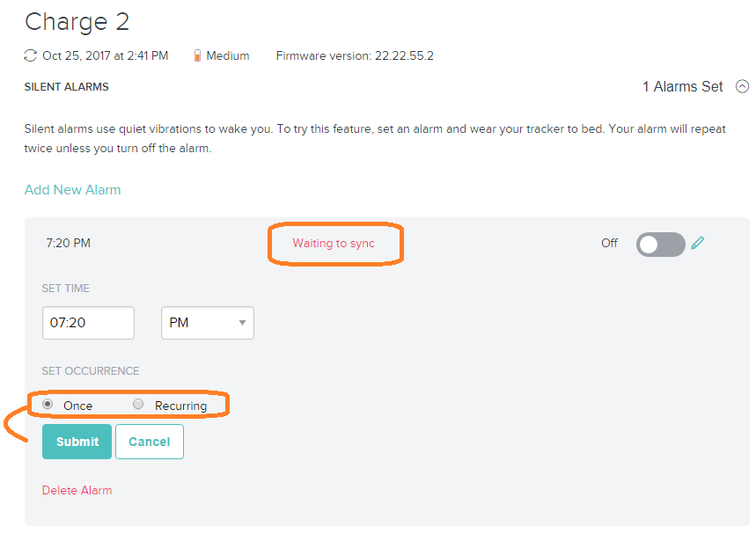
Task: Collapse the Silent Alarms section chevron
Action: coord(742,87)
